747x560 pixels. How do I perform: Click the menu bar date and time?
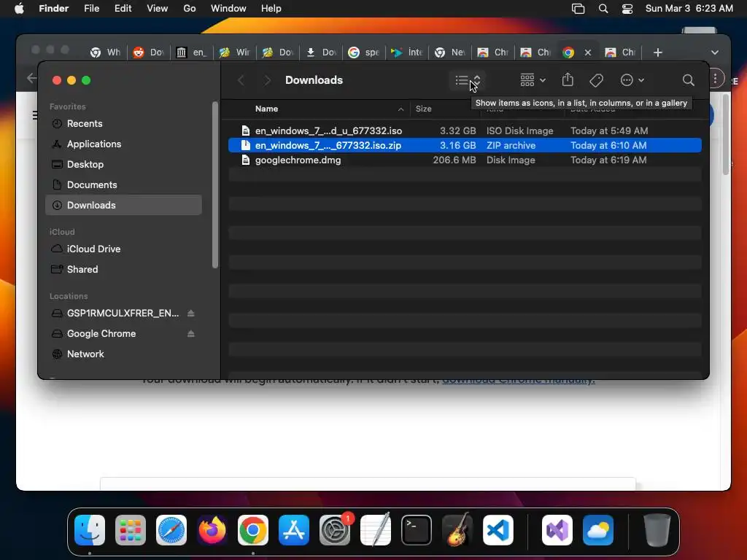[x=689, y=9]
